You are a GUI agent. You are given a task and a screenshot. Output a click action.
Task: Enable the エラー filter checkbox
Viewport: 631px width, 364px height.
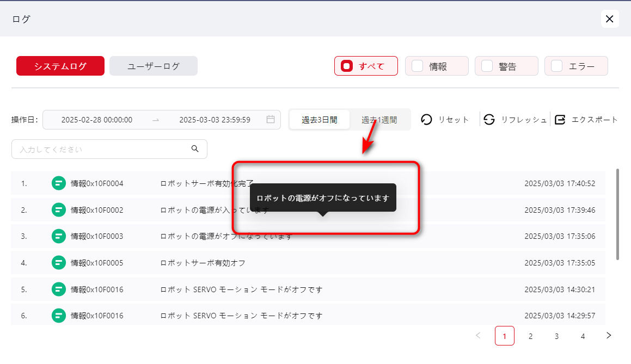point(557,66)
